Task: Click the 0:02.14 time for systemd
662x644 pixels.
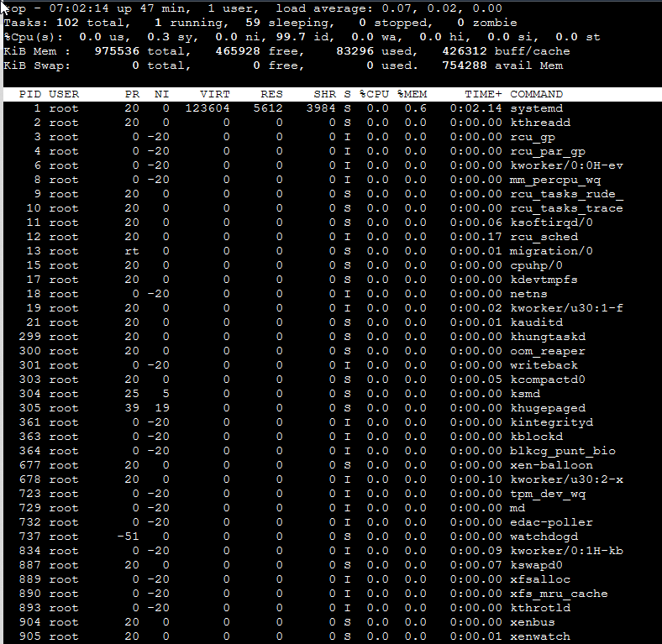Action: pos(475,108)
